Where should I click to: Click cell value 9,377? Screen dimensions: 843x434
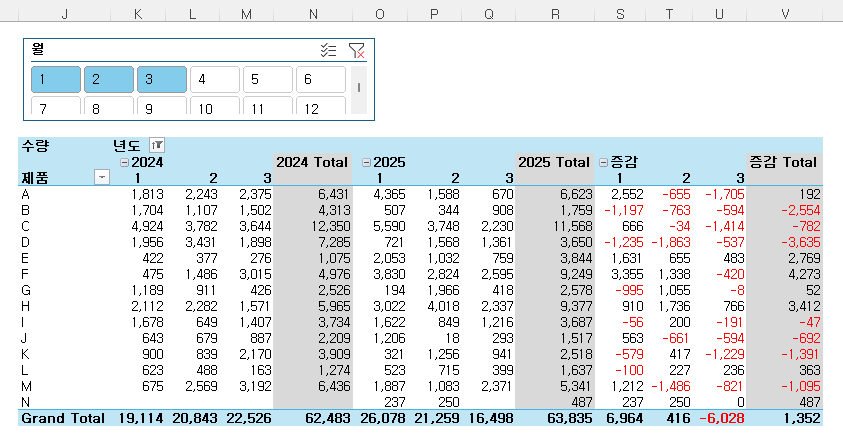pyautogui.click(x=576, y=306)
